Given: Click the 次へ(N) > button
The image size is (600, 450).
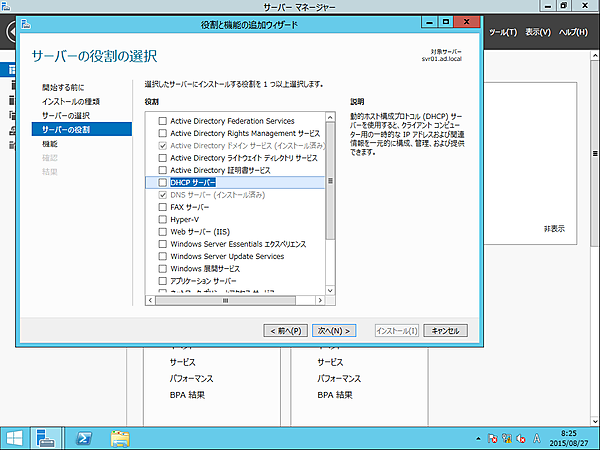Looking at the screenshot, I should 334,331.
